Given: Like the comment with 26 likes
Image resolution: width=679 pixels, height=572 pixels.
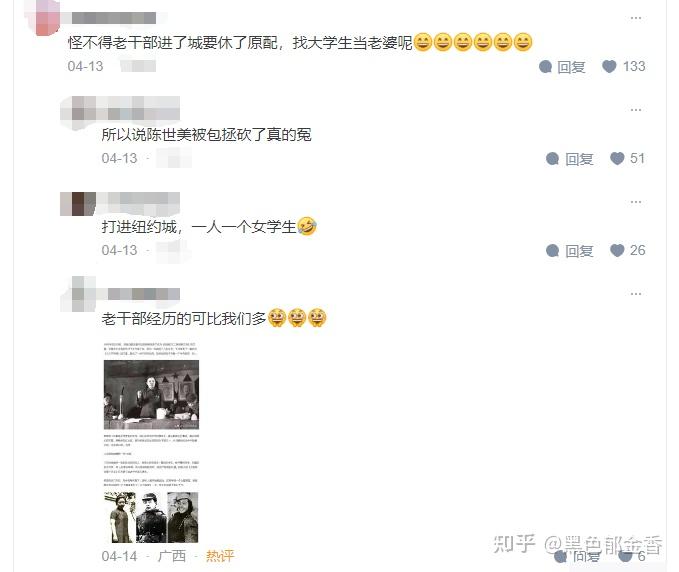Looking at the screenshot, I should tap(617, 250).
